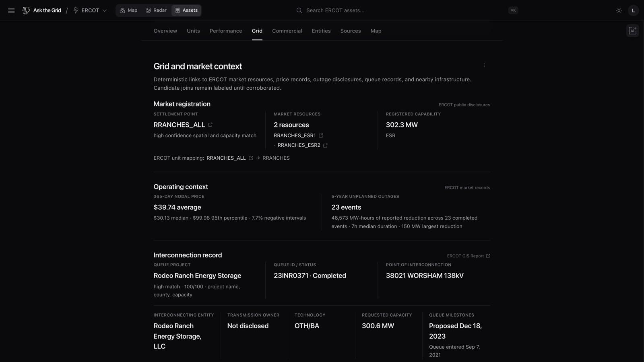This screenshot has height=362, width=644.
Task: Click the magnifier search icon
Action: (299, 10)
